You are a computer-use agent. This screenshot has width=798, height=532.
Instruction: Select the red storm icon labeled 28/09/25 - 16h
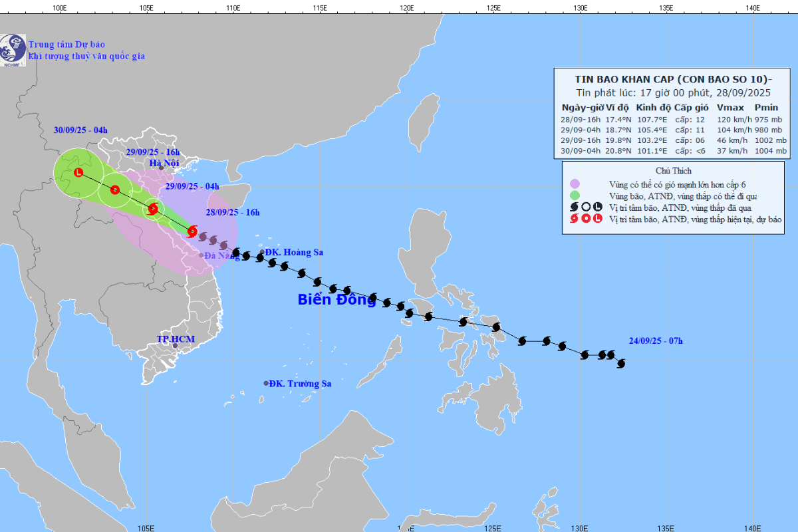pos(192,231)
